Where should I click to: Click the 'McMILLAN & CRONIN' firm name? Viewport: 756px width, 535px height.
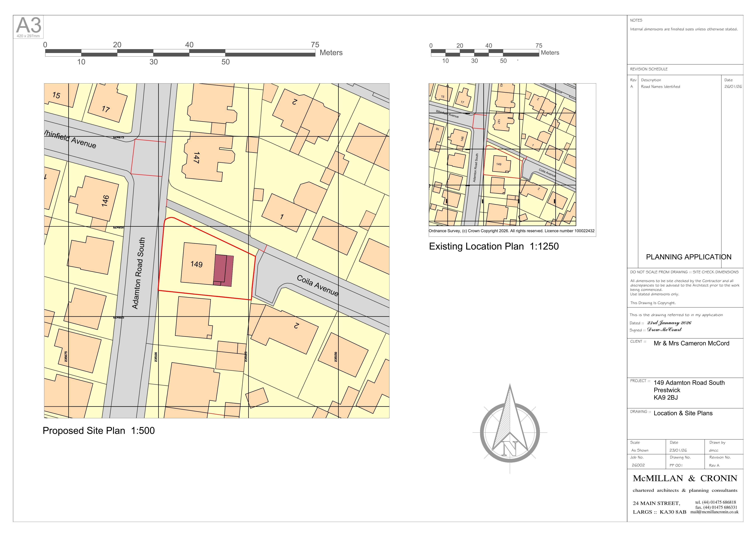(x=685, y=478)
